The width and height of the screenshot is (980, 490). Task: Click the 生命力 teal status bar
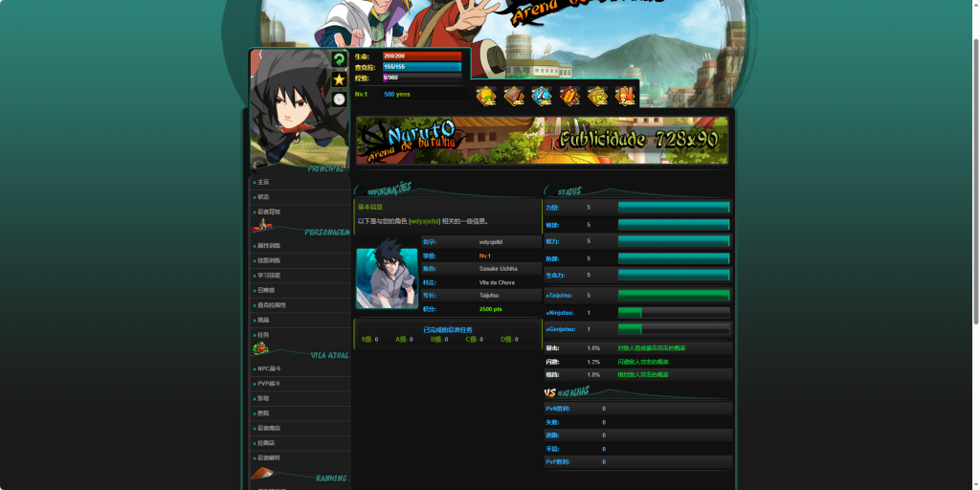tap(674, 275)
